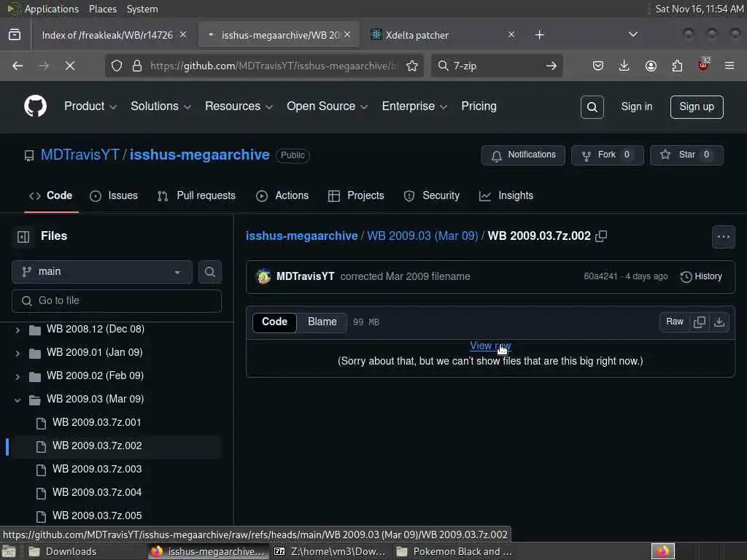Open the Security tab
The height and width of the screenshot is (560, 747).
432,195
